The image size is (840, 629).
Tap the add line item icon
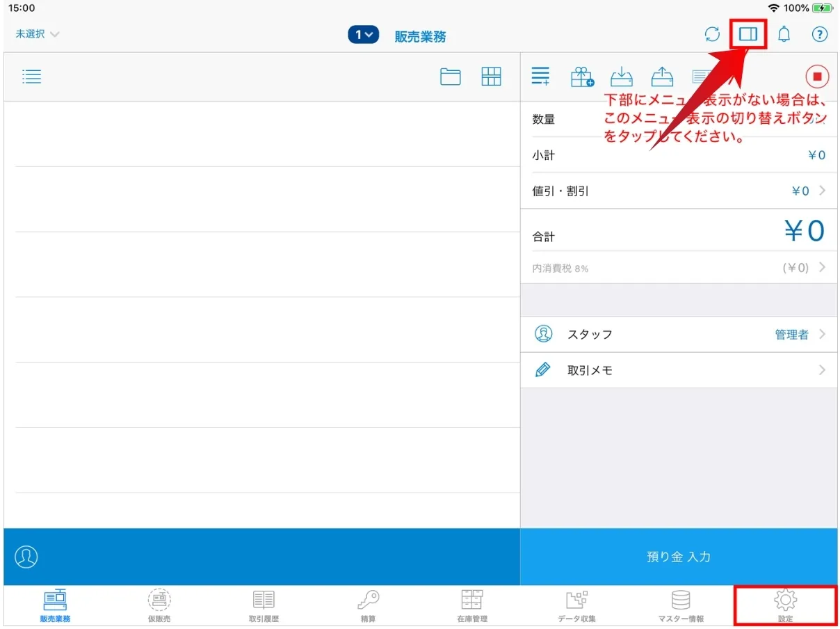tap(540, 77)
